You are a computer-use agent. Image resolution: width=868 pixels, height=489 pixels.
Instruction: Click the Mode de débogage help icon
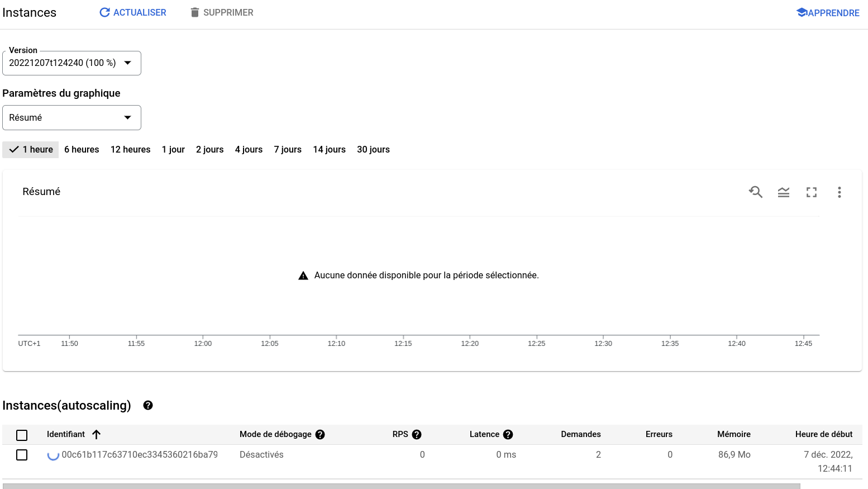[x=320, y=434]
